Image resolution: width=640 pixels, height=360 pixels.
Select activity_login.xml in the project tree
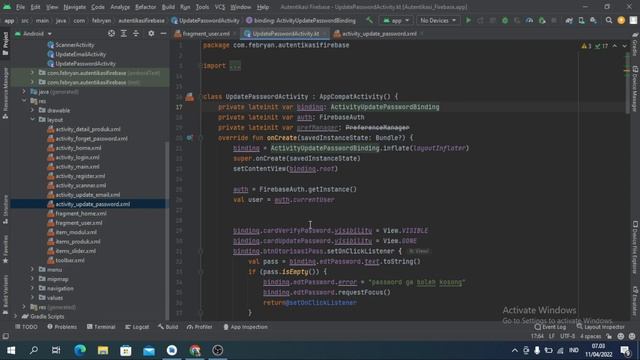77,157
